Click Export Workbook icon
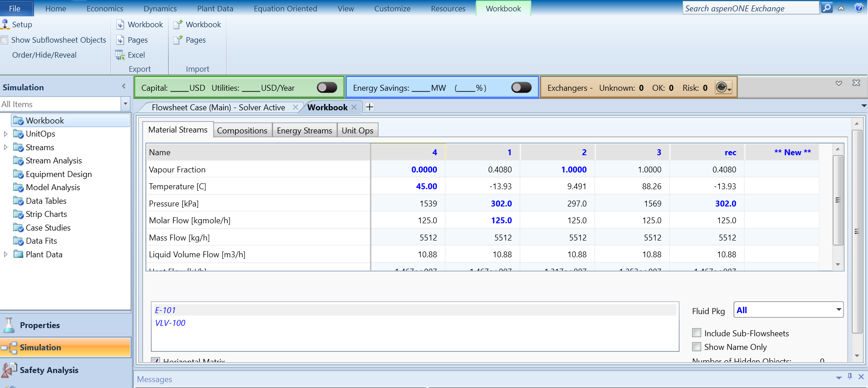The image size is (868, 388). point(120,25)
